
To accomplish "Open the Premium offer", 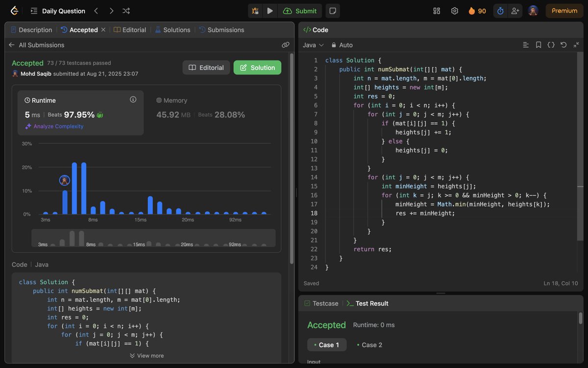I will 564,11.
